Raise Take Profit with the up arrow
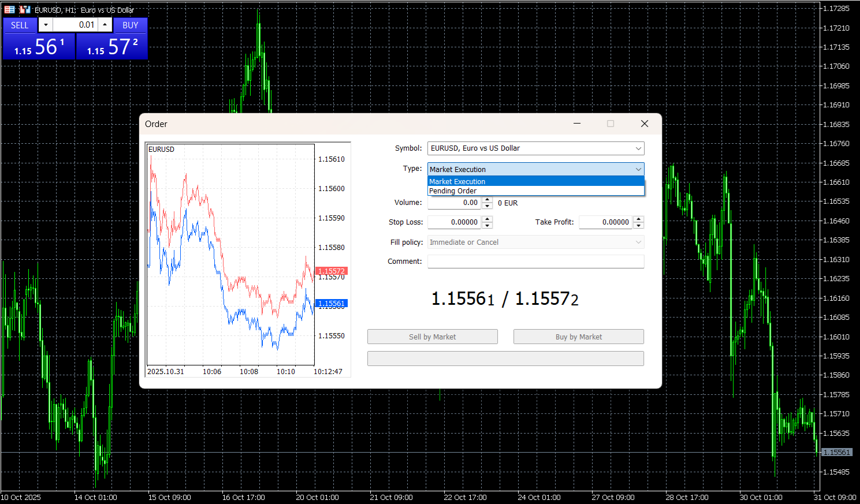The width and height of the screenshot is (860, 504). 638,219
